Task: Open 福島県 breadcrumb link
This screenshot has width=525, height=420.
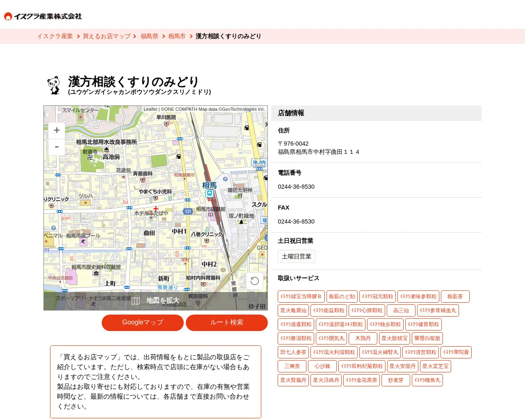Action: pyautogui.click(x=149, y=36)
